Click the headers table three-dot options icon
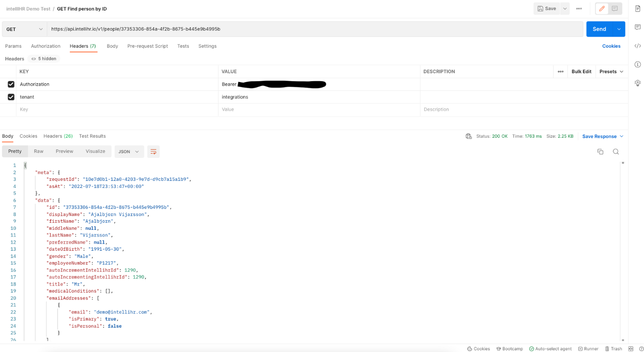This screenshot has height=352, width=644. click(x=561, y=71)
